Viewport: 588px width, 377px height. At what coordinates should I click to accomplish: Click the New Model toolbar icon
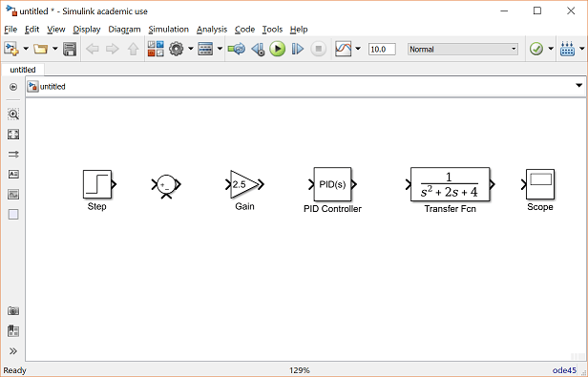pyautogui.click(x=11, y=49)
